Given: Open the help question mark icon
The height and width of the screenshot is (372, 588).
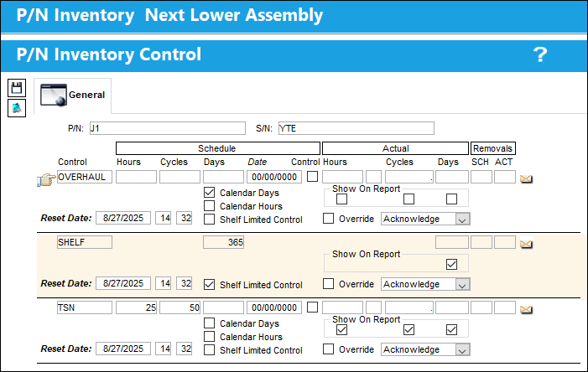Looking at the screenshot, I should [x=540, y=54].
